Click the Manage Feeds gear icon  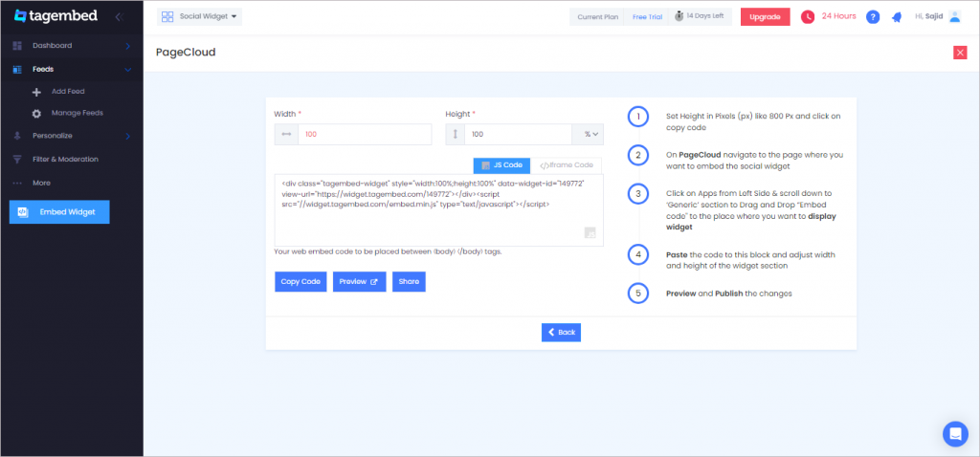click(36, 114)
